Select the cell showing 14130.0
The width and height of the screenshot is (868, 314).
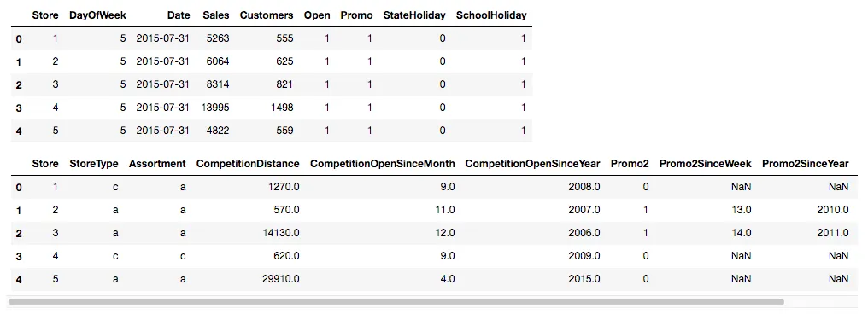click(x=281, y=233)
